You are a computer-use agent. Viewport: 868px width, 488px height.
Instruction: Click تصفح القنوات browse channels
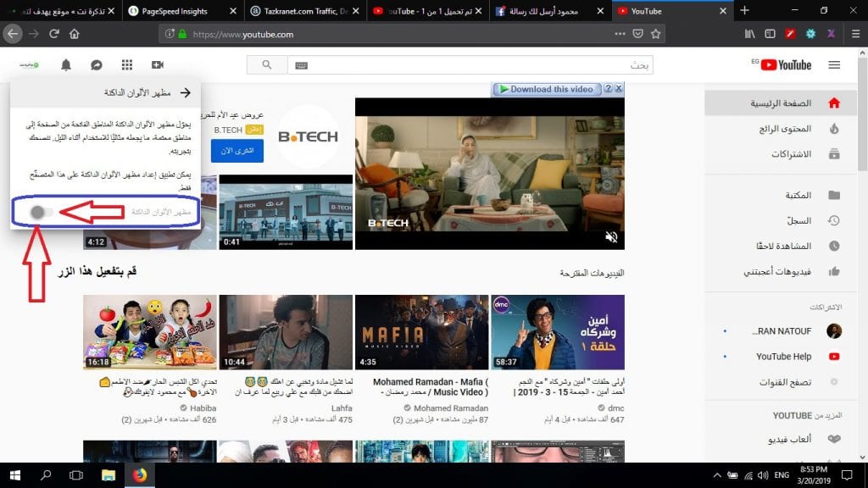point(780,382)
